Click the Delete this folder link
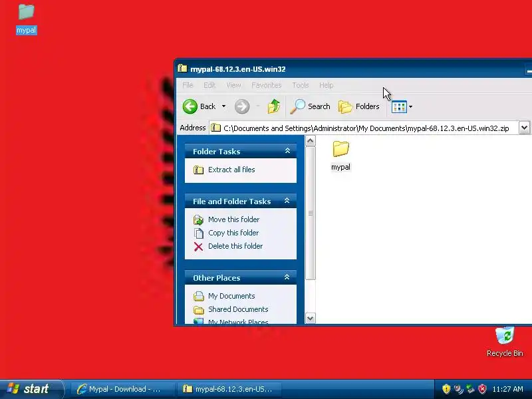Image resolution: width=532 pixels, height=399 pixels. (x=235, y=246)
